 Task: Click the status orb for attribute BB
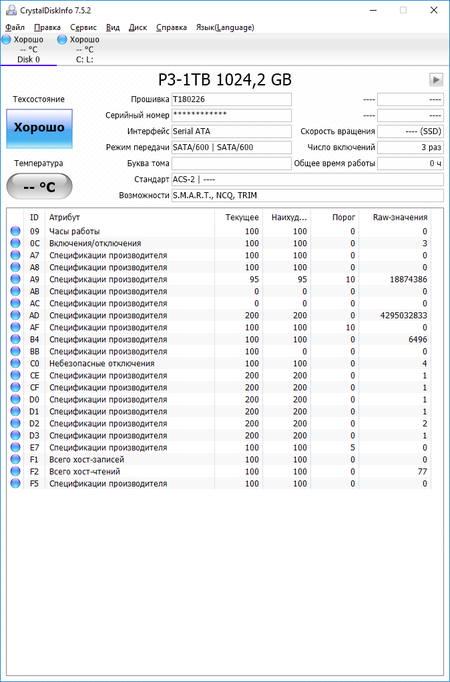pos(15,351)
